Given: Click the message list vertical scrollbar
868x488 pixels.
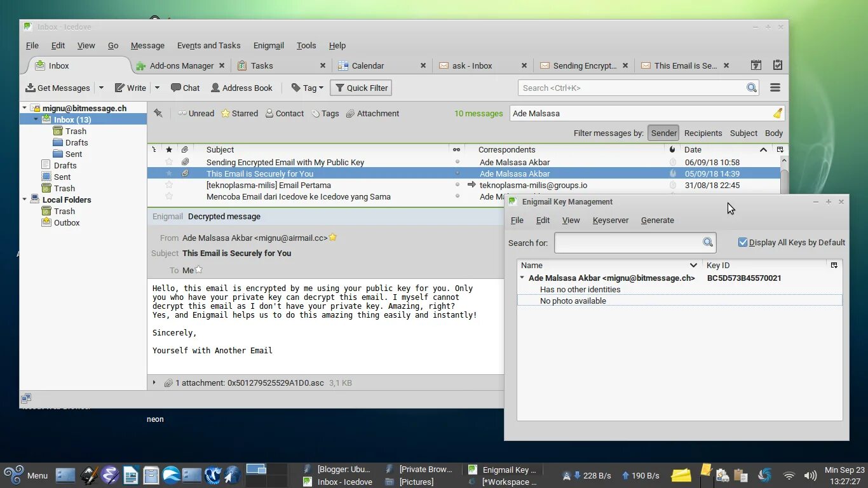Looking at the screenshot, I should point(784,179).
